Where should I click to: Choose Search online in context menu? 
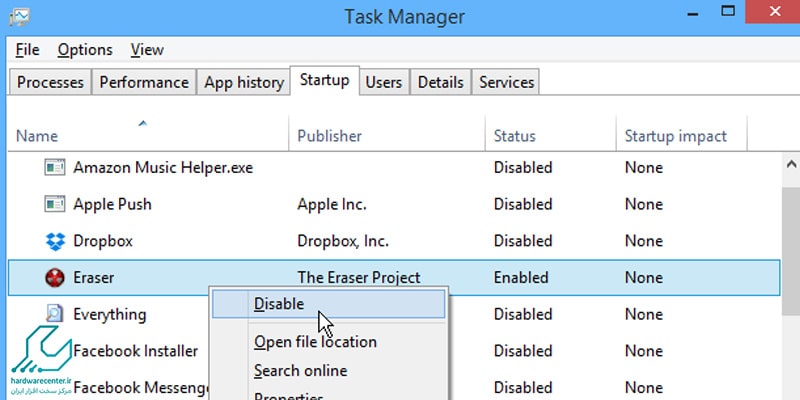click(x=301, y=370)
